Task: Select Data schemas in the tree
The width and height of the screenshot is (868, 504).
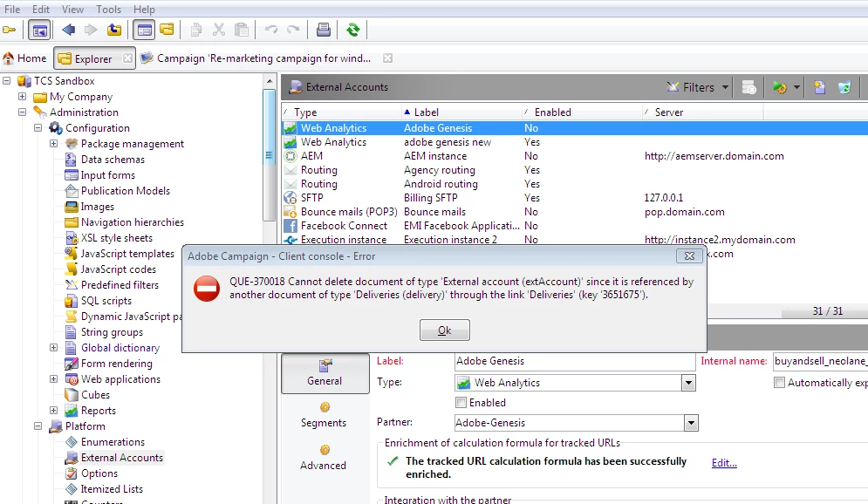Action: [113, 160]
